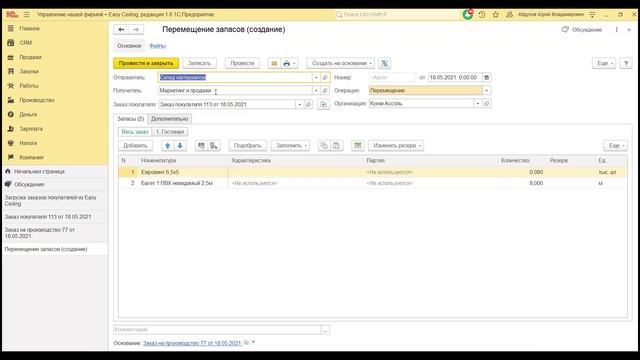Image resolution: width=640 pixels, height=360 pixels.
Task: Click the Провести button
Action: (x=242, y=63)
